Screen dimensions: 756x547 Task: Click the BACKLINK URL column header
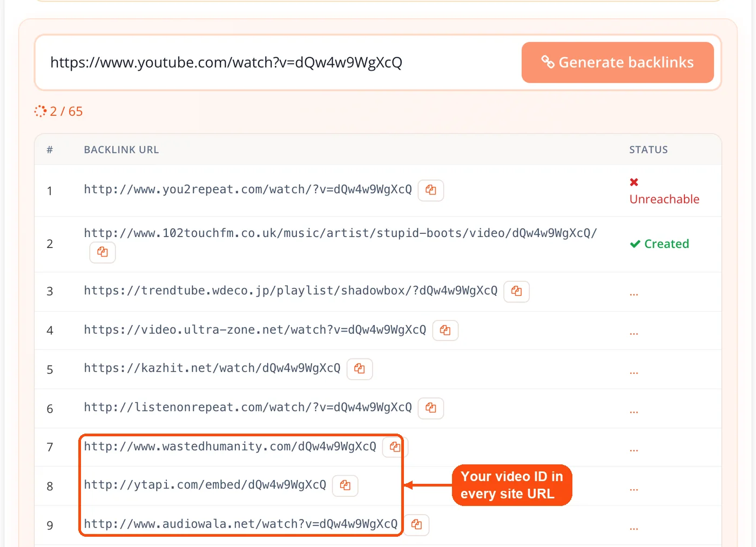122,150
